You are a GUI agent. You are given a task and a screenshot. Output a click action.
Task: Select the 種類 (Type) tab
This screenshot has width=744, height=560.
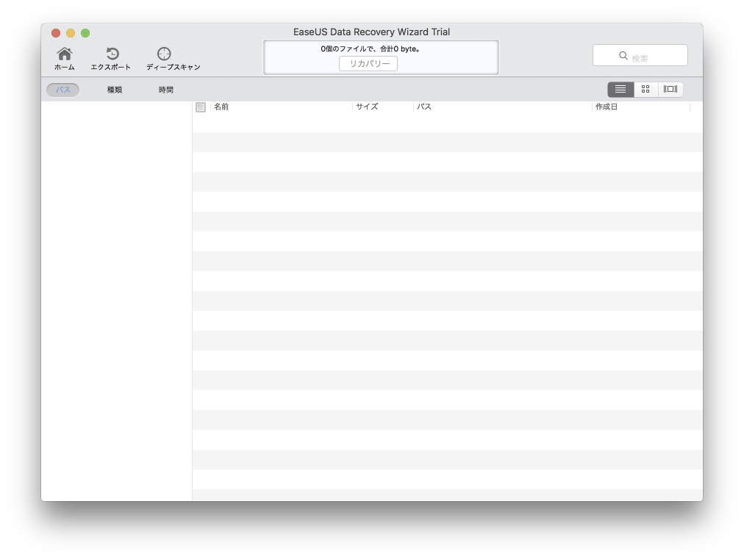coord(115,90)
